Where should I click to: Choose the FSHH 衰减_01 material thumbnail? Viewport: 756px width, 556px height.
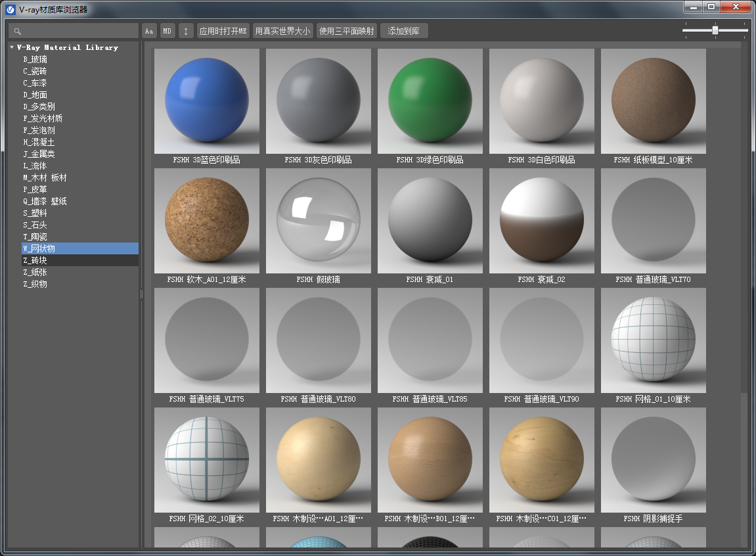pyautogui.click(x=430, y=221)
